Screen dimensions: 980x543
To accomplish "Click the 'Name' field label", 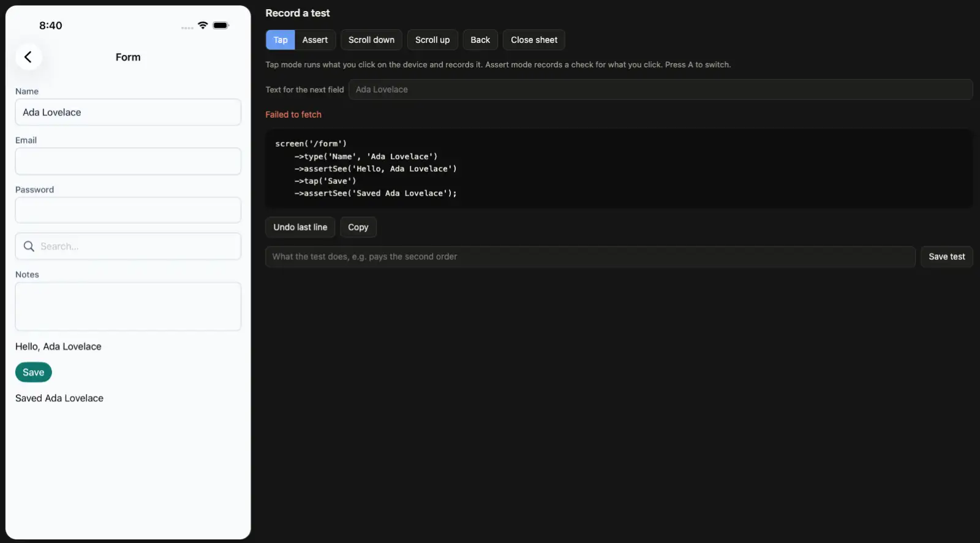I will point(27,91).
